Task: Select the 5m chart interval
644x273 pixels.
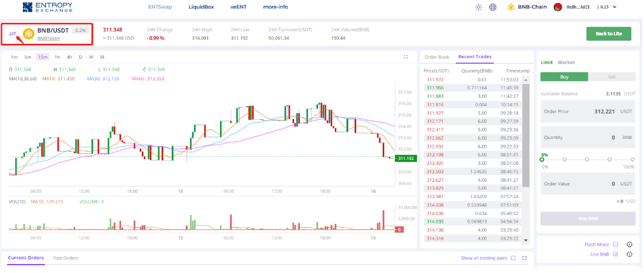Action: pyautogui.click(x=28, y=57)
